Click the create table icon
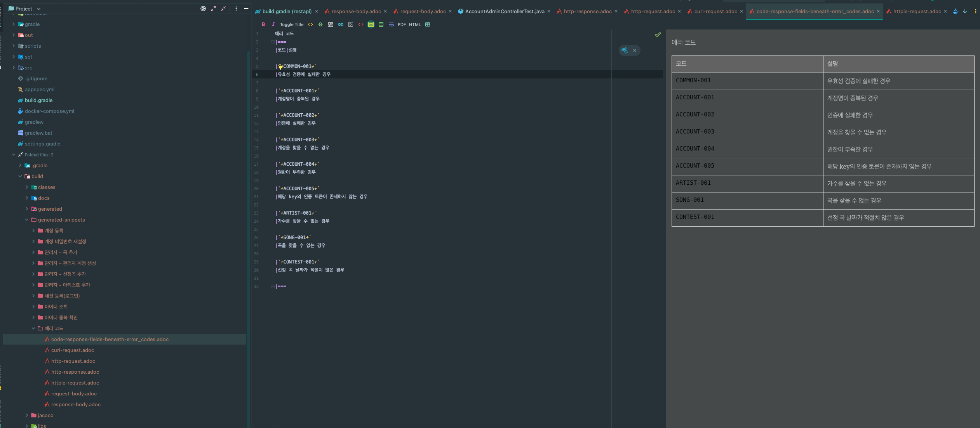This screenshot has width=980, height=428. pyautogui.click(x=428, y=24)
